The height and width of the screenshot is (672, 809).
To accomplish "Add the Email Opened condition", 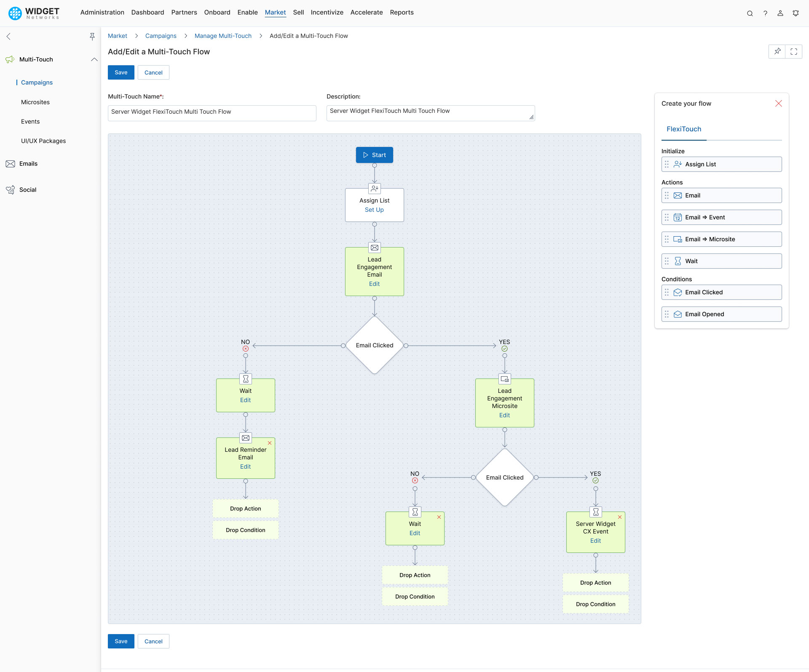I will 721,314.
